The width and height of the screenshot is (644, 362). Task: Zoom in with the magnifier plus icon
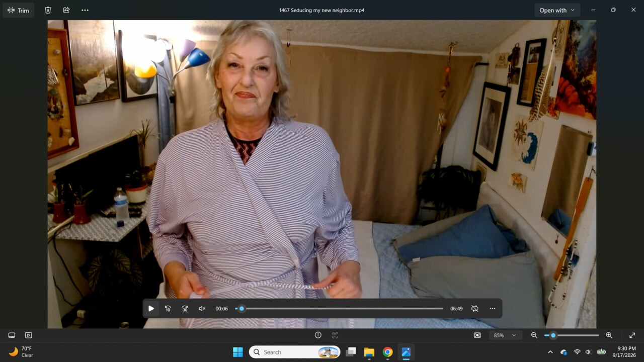[x=609, y=335]
